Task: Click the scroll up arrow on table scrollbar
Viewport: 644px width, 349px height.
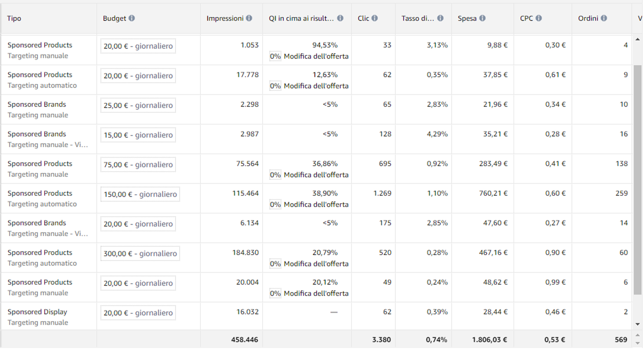Action: coord(637,40)
